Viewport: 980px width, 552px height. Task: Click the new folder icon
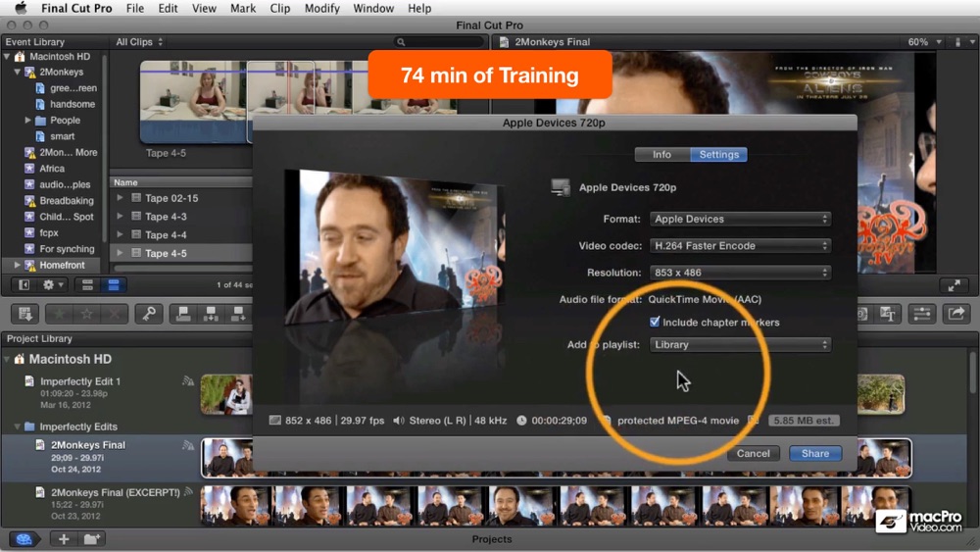(92, 539)
